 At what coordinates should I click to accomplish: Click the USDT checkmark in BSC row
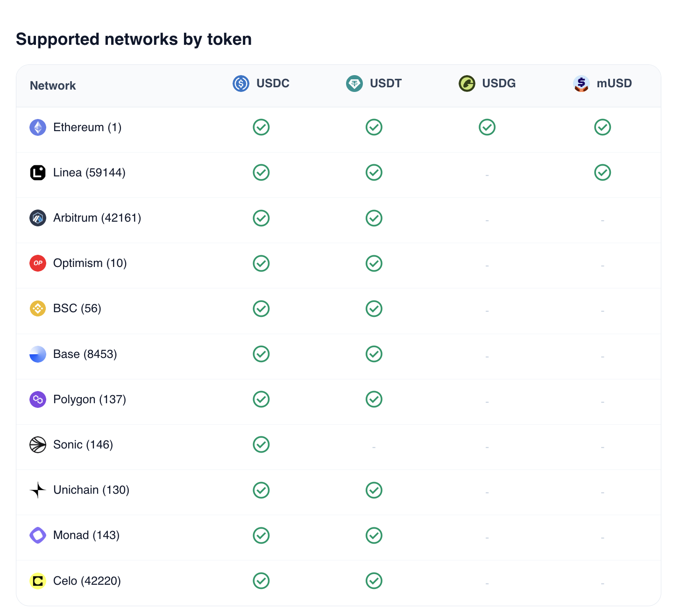374,308
